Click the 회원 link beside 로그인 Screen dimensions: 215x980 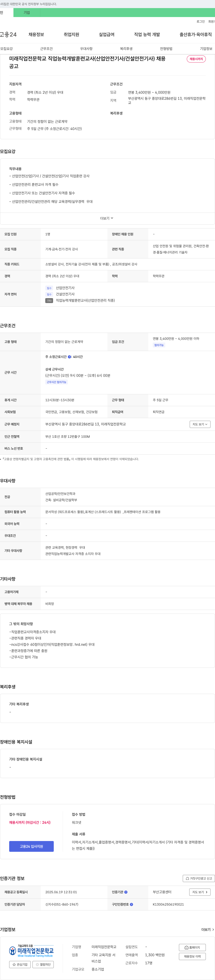212,22
